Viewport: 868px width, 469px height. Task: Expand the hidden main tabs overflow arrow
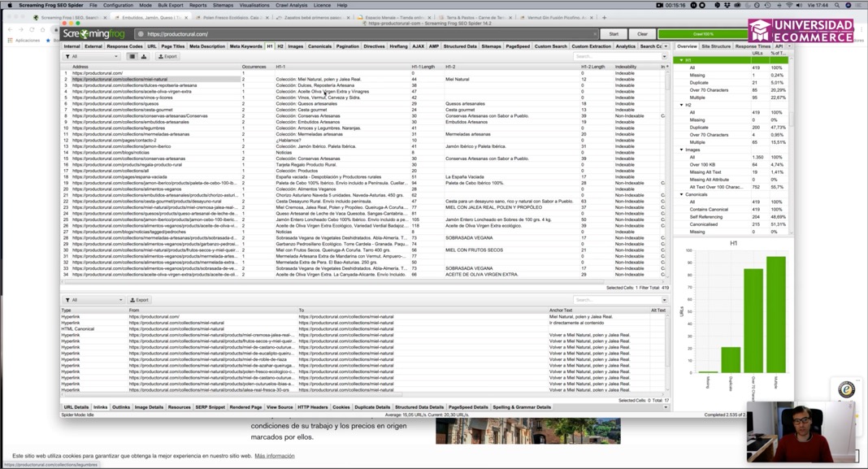(666, 46)
